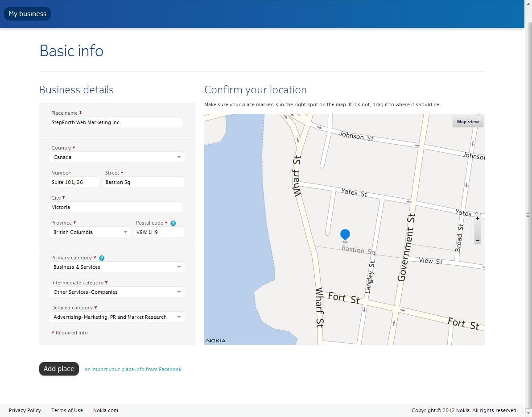Import place info from Facebook link
The image size is (532, 417).
133,369
